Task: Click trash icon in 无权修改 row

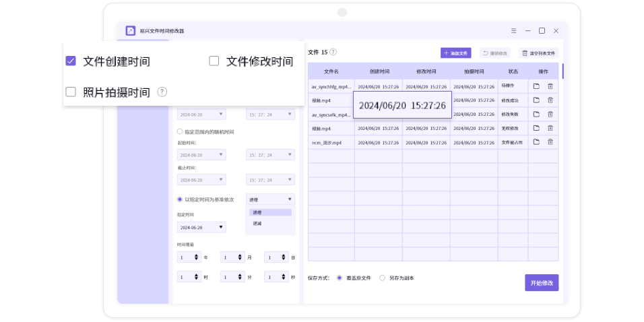Action: tap(550, 128)
